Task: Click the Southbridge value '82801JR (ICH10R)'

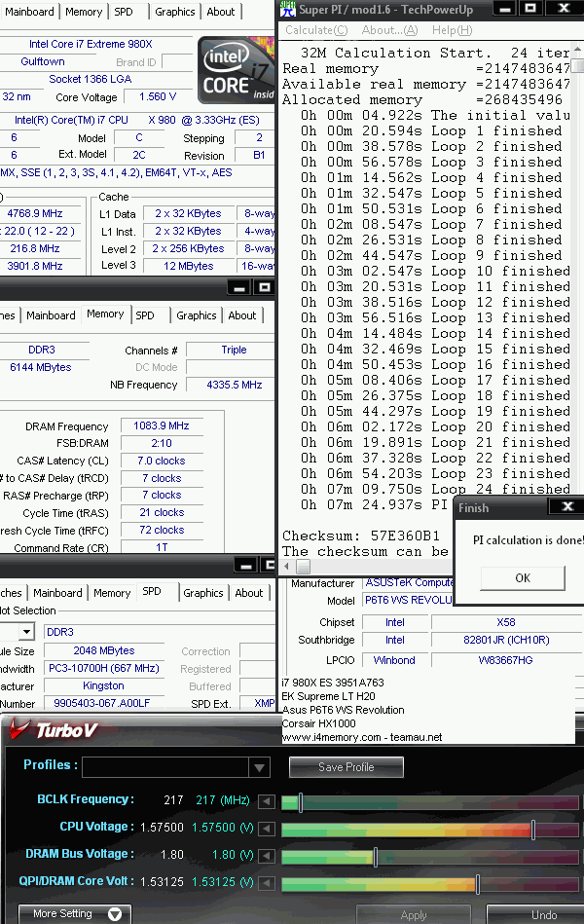Action: [506, 640]
